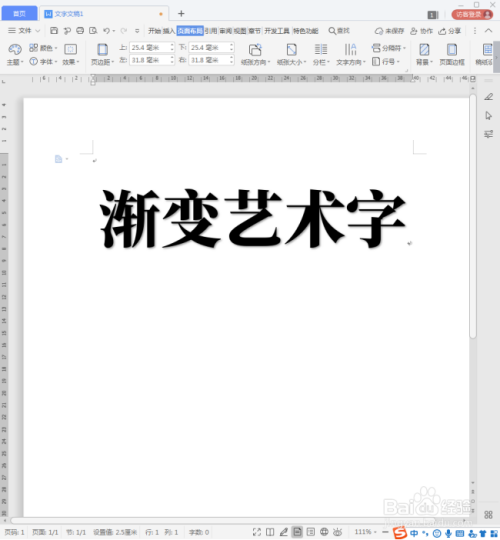Open the 特色功能 ribbon tab
500x540 pixels.
click(x=305, y=31)
